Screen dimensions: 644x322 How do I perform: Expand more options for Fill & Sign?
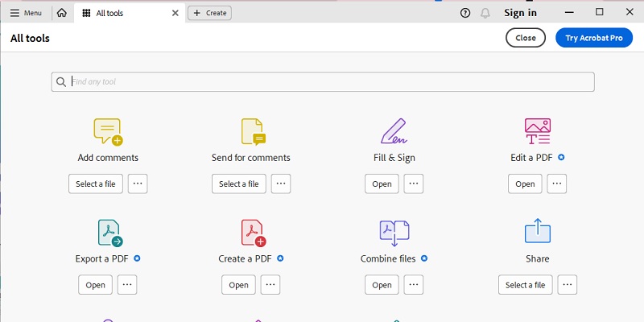pyautogui.click(x=414, y=184)
